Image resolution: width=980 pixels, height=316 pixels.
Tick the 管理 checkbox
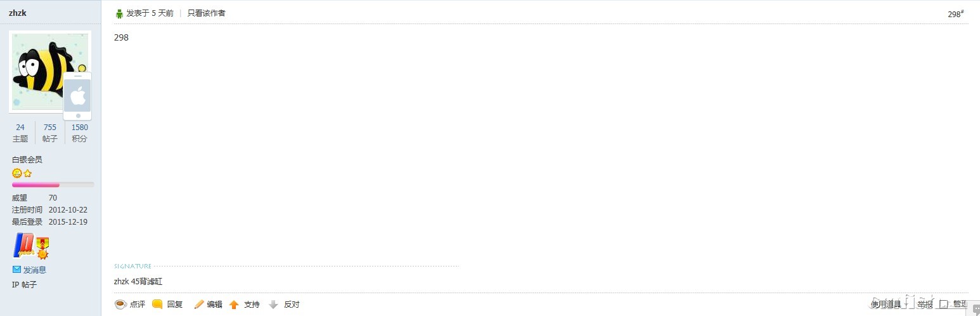[x=943, y=304]
